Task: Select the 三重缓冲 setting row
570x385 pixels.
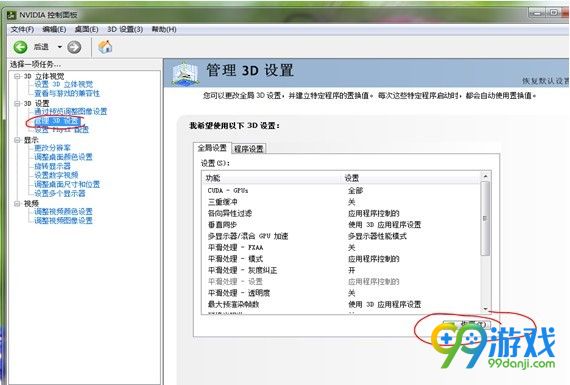Action: coord(341,202)
